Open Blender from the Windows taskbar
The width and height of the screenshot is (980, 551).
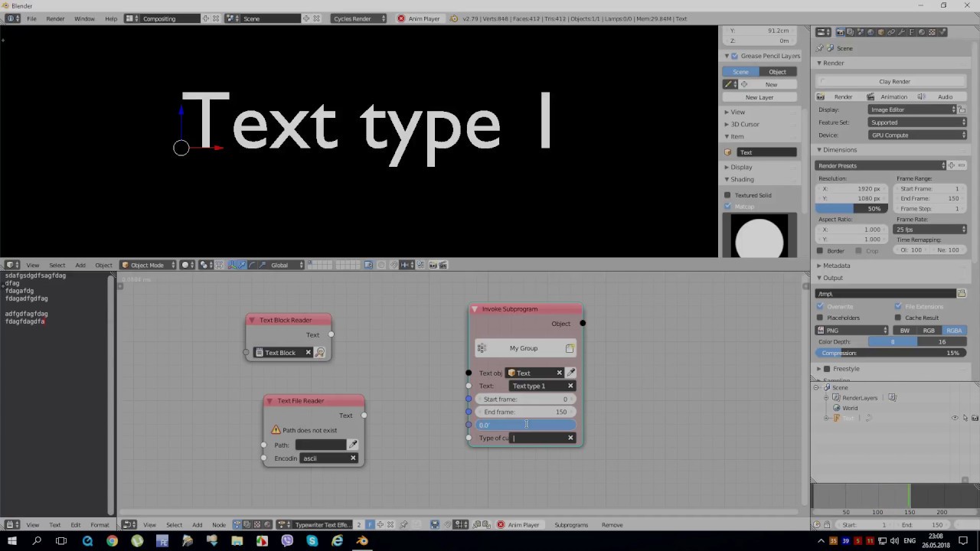click(362, 541)
